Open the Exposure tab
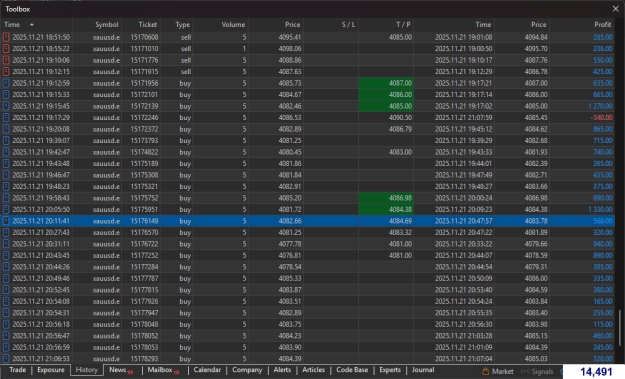The height and width of the screenshot is (379, 625). click(51, 370)
